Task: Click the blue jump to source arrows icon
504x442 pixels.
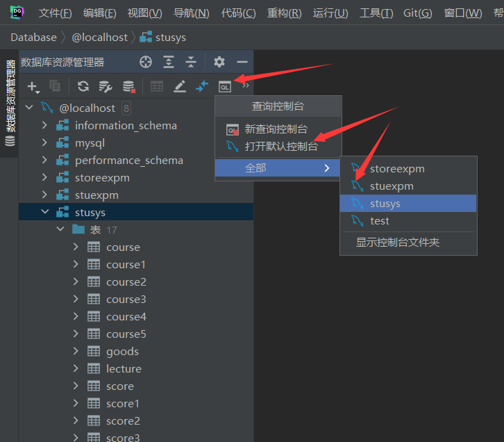Action: (x=202, y=86)
